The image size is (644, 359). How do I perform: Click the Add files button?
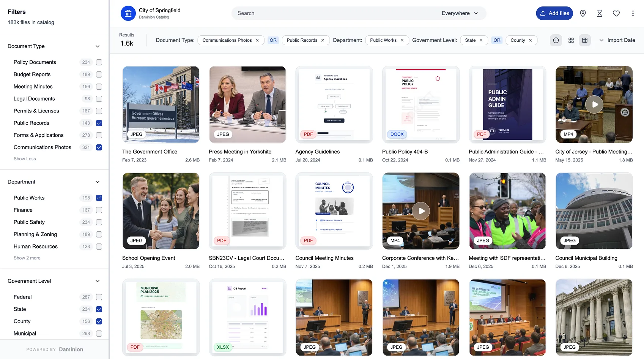pos(554,13)
